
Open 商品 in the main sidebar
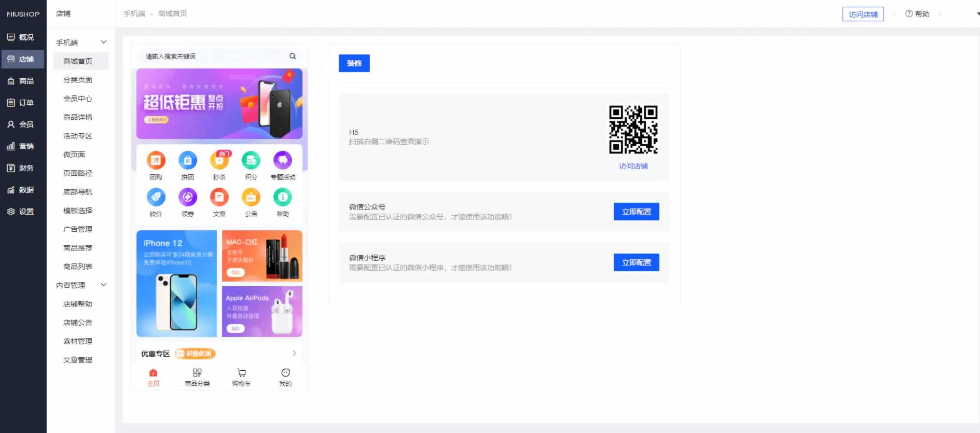tap(21, 81)
